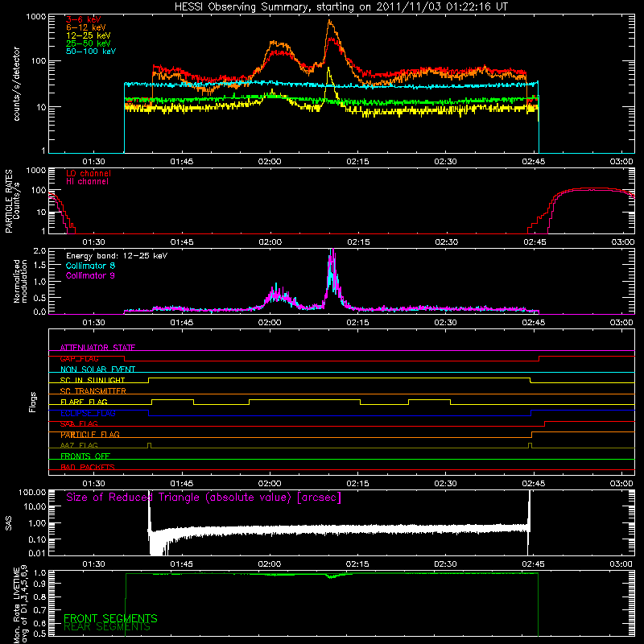
Task: Click the BAD_PACKETS flag label
Action: tap(88, 467)
